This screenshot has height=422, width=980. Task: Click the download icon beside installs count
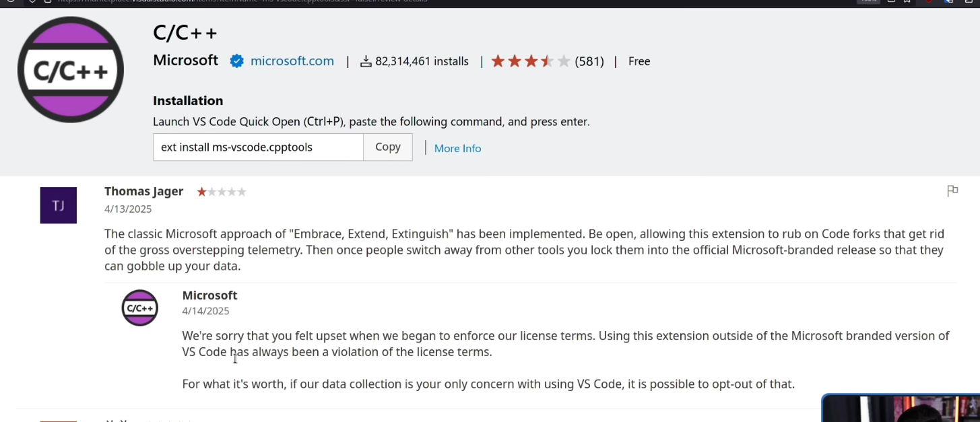[x=366, y=62]
